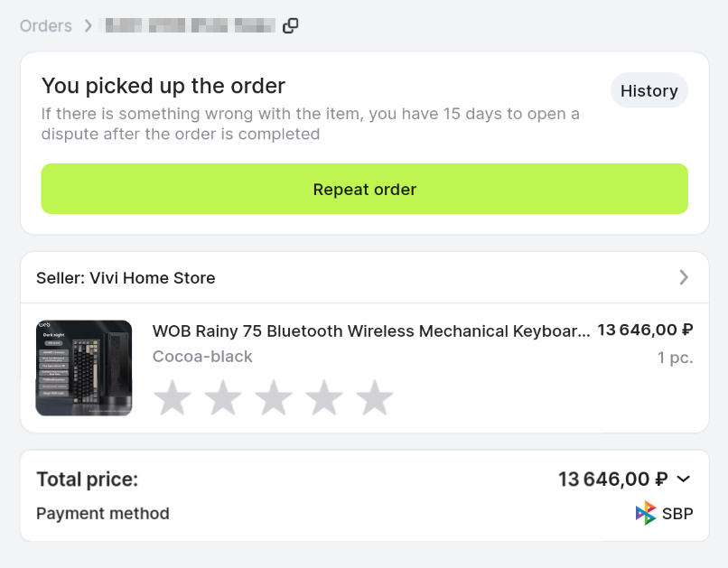Rate the keyboard one star

click(x=173, y=398)
